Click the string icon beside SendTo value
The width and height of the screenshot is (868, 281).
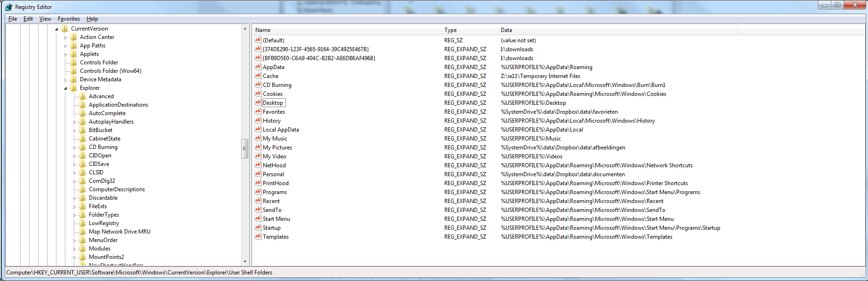258,210
